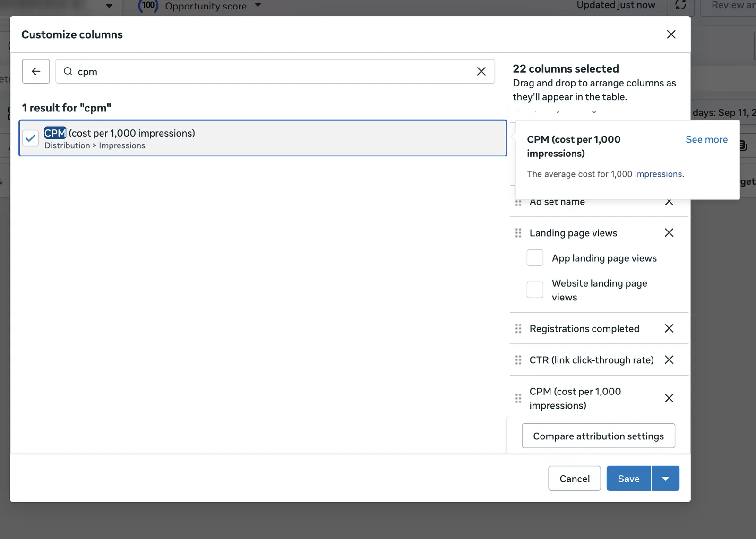Image resolution: width=756 pixels, height=539 pixels.
Task: Save the selected columns
Action: (628, 479)
